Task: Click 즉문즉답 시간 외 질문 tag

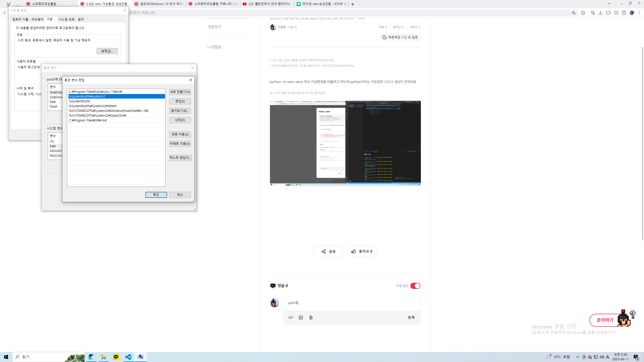Action: coord(400,37)
